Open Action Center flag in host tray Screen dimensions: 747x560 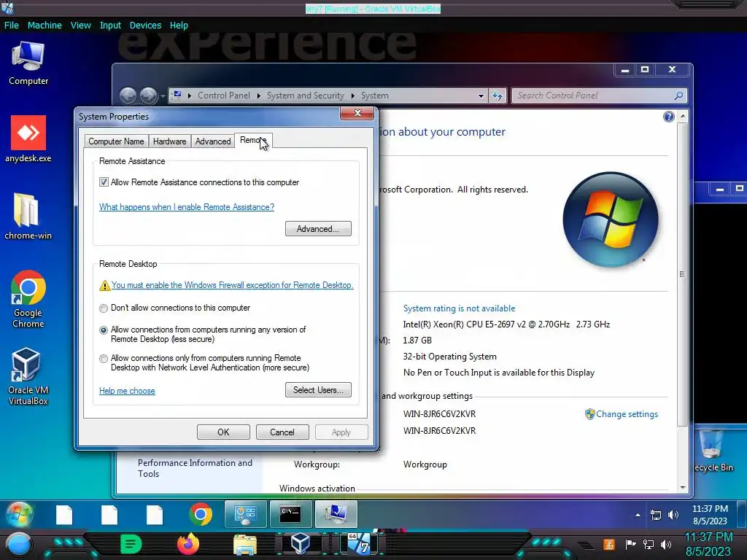coord(630,544)
